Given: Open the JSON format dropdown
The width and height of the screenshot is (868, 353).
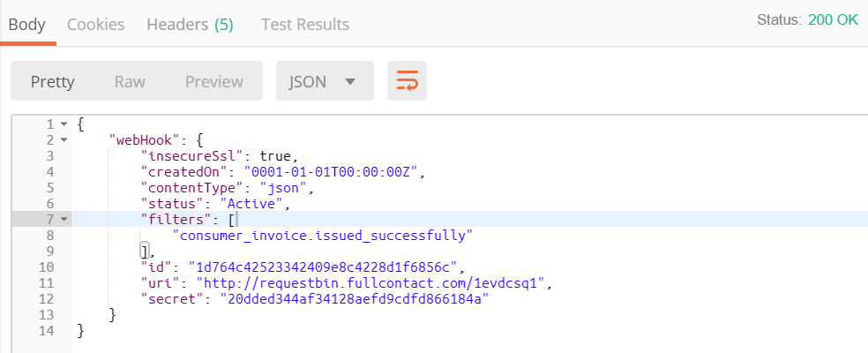Looking at the screenshot, I should 325,82.
